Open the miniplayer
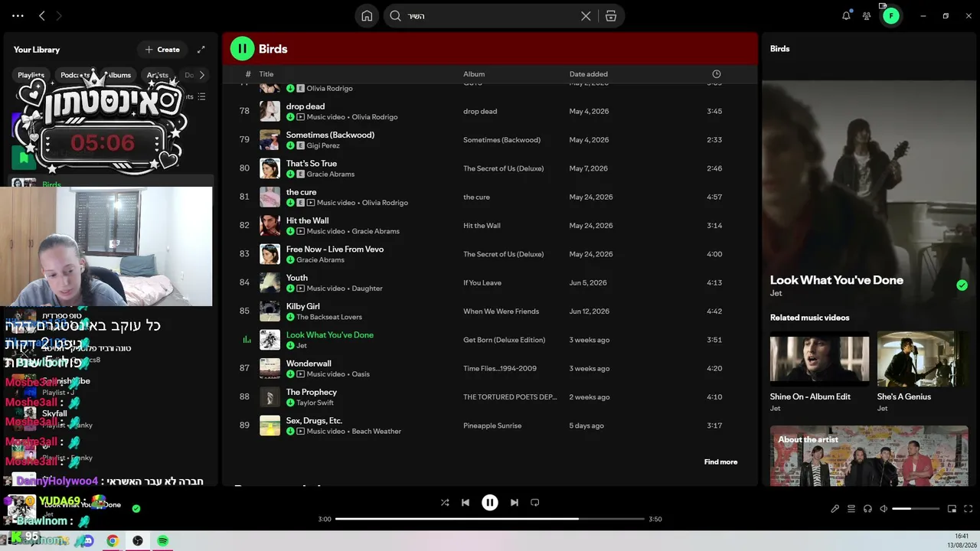 click(x=952, y=509)
